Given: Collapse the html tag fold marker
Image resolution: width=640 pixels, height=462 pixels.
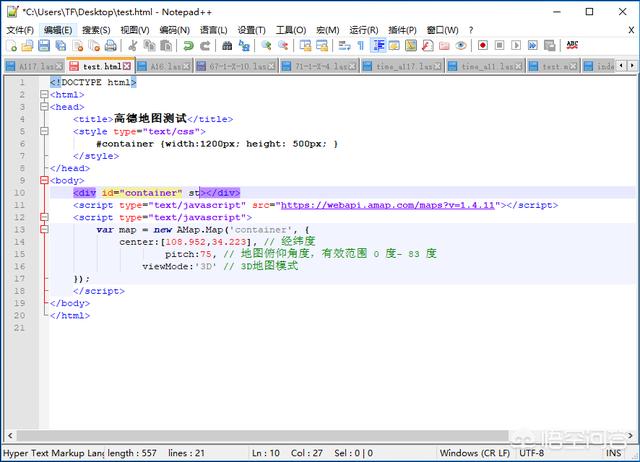Looking at the screenshot, I should (x=44, y=95).
